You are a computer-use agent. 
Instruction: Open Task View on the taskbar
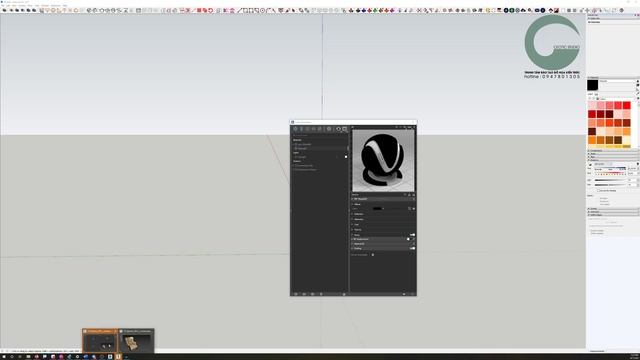pos(20,357)
